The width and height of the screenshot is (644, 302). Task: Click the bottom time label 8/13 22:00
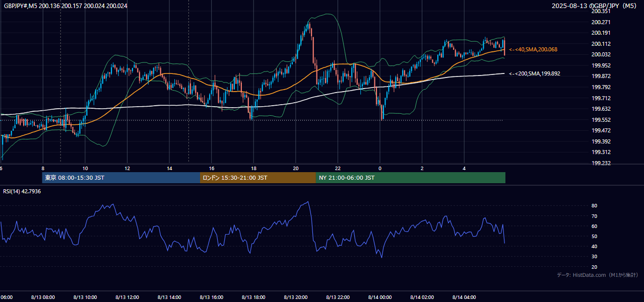pos(338,297)
